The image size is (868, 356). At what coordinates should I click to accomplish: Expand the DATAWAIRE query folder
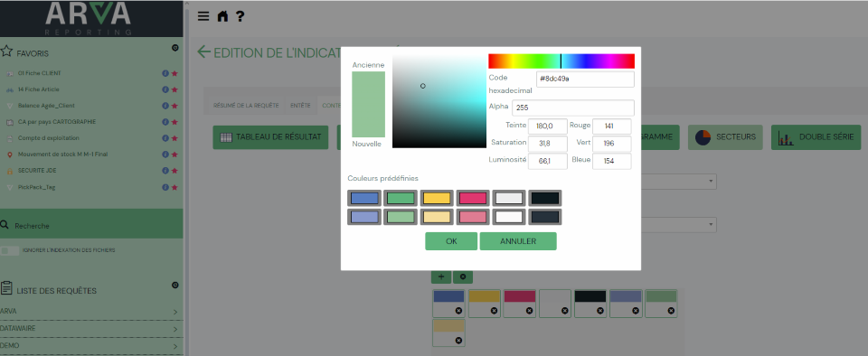[91, 328]
